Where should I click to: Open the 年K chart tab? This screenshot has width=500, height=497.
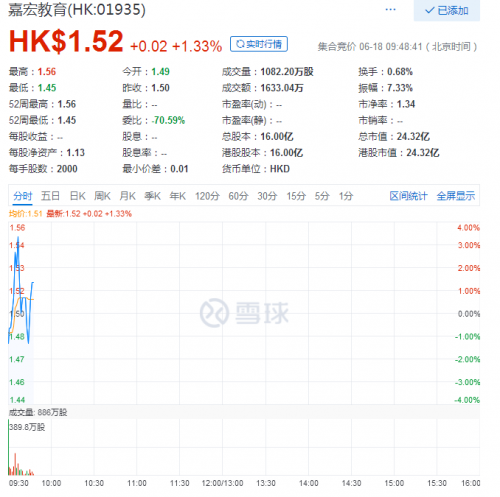point(178,196)
